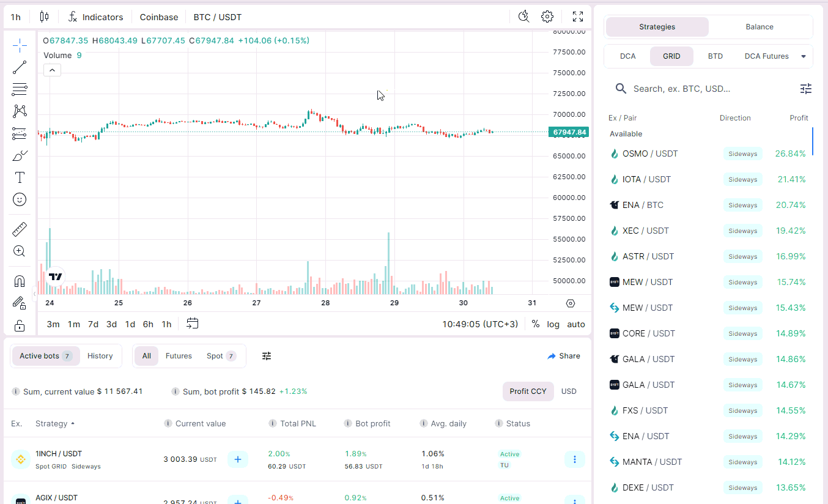Viewport: 828px width, 504px height.
Task: Open the candlestick chart type selector
Action: coord(44,17)
